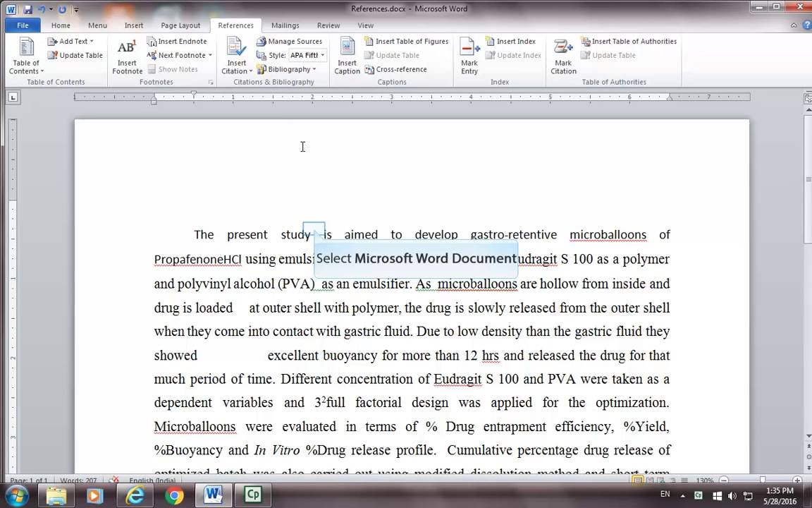Expand the Bibliography dropdown
Image resolution: width=812 pixels, height=508 pixels.
coord(286,69)
